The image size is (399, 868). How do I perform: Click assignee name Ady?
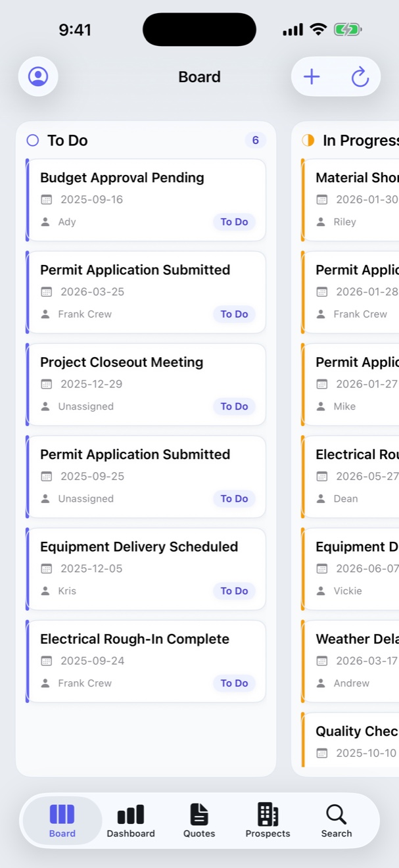(67, 222)
